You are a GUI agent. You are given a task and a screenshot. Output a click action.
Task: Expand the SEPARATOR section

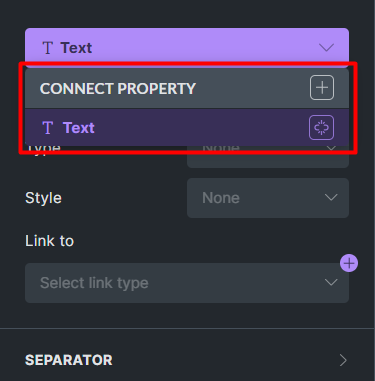coord(187,360)
